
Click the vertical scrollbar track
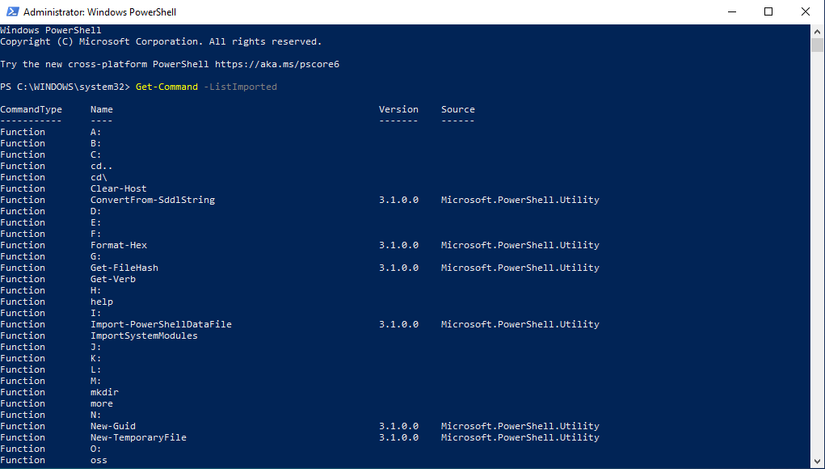[x=816, y=250]
